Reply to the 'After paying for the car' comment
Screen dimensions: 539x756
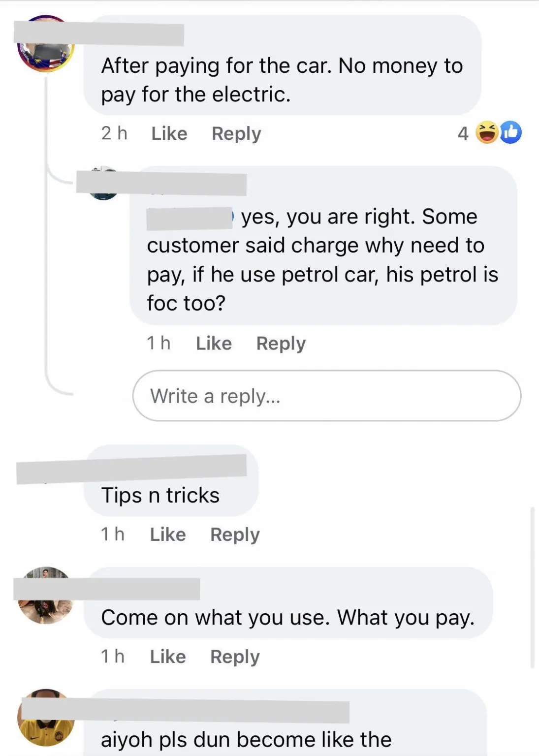(x=236, y=134)
